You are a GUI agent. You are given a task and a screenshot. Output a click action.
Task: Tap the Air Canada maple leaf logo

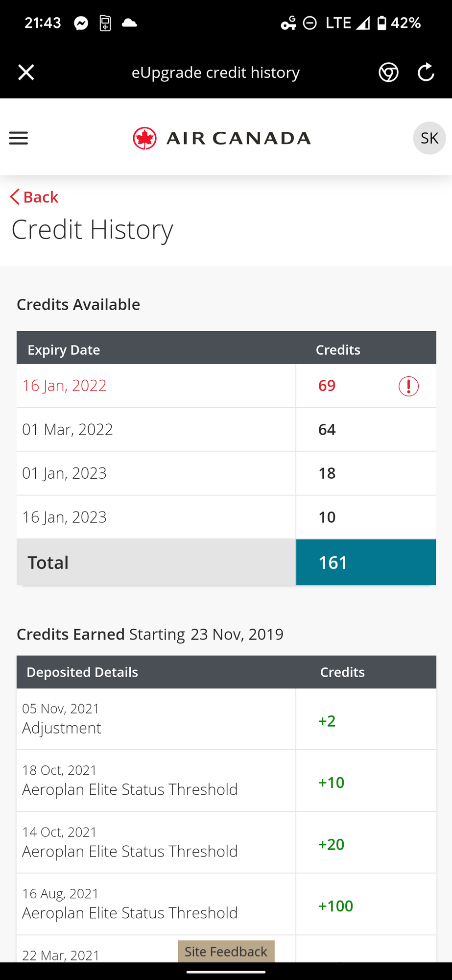[144, 138]
